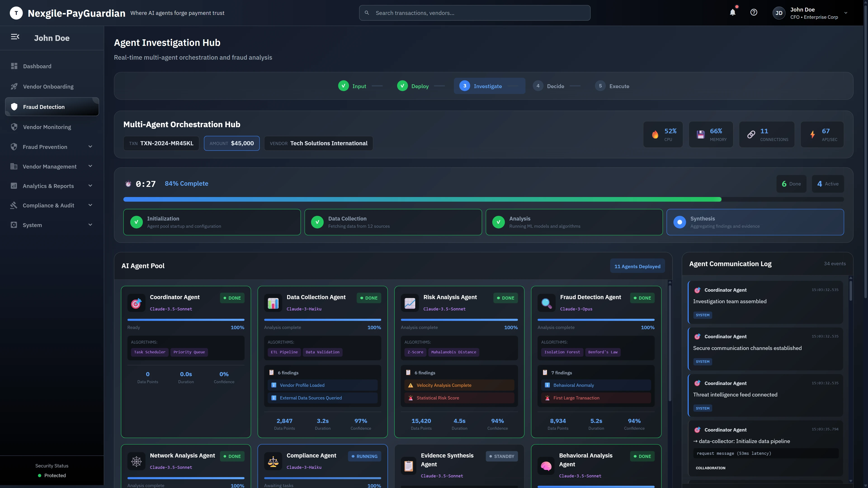868x488 pixels.
Task: Click the Data Collection Agent chart icon
Action: (273, 303)
